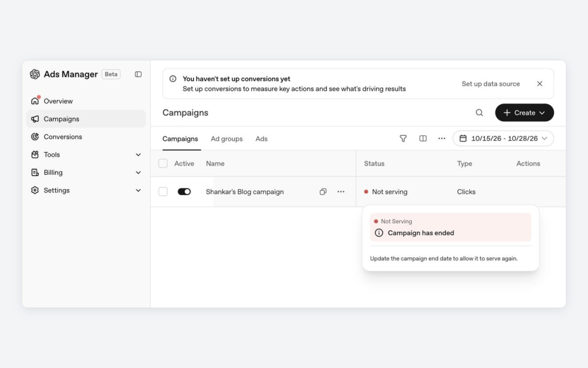Screen dimensions: 588x368
Task: Click the Actions column header
Action: pos(528,163)
